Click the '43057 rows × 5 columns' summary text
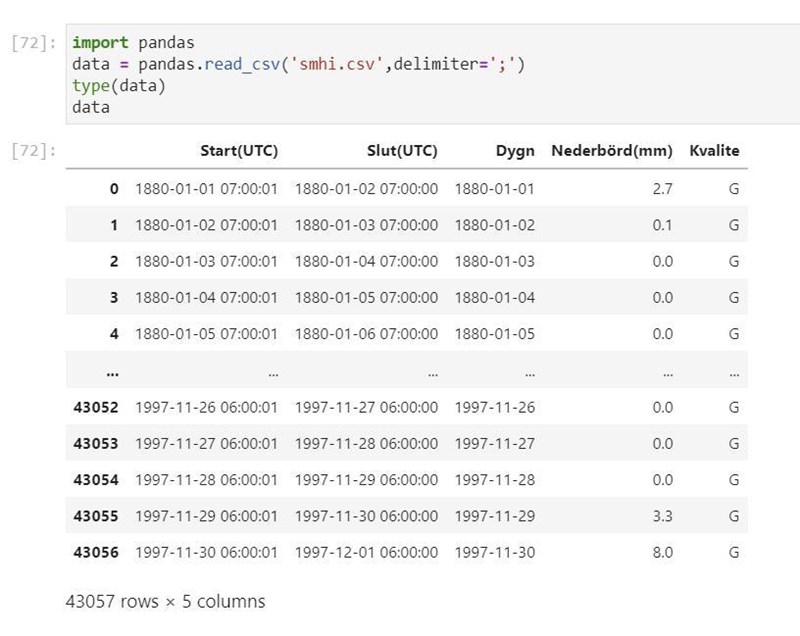This screenshot has height=636, width=800. pyautogui.click(x=165, y=602)
